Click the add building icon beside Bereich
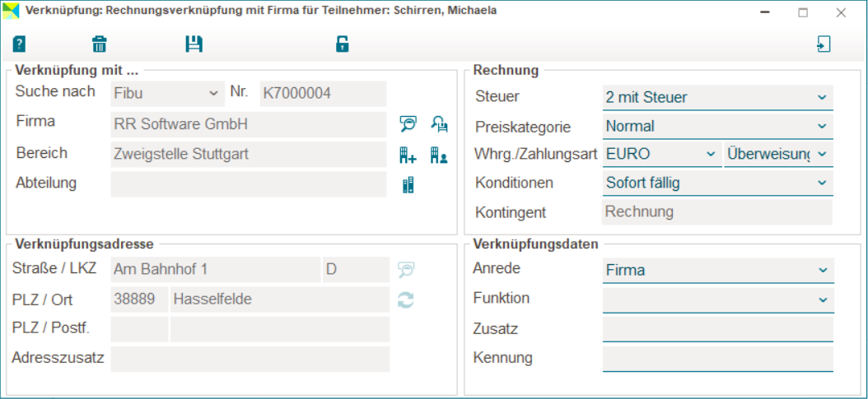 [x=408, y=155]
